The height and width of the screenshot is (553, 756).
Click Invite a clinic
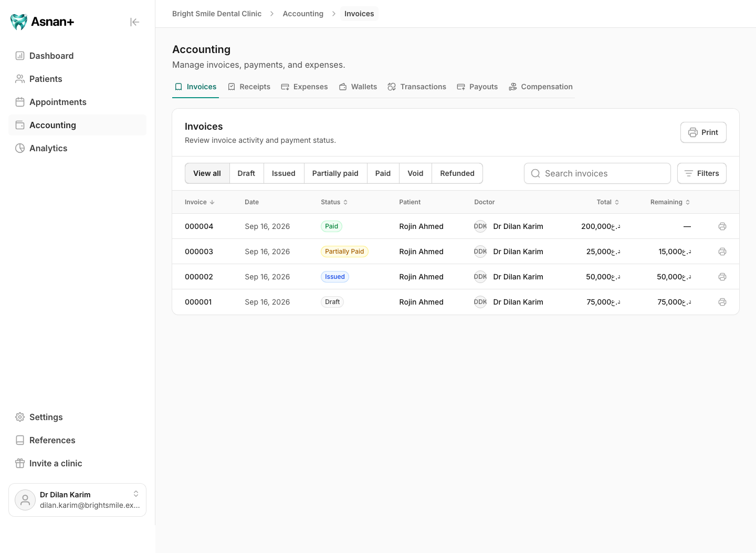77,463
